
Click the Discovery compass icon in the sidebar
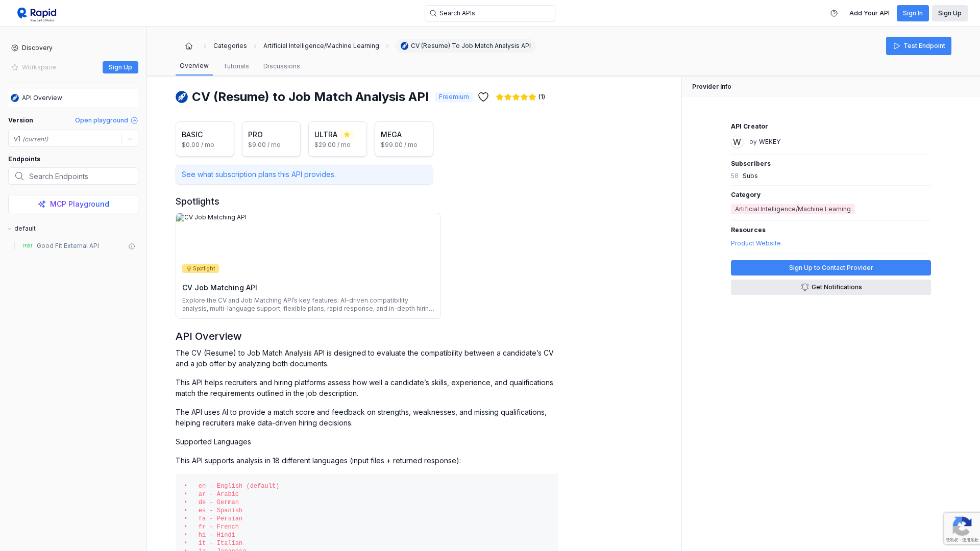[15, 48]
